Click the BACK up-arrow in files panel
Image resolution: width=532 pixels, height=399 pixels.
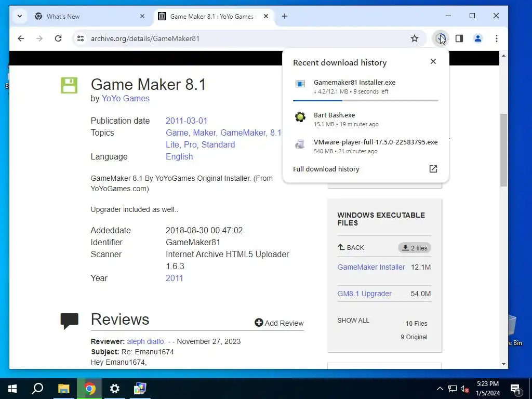(341, 247)
